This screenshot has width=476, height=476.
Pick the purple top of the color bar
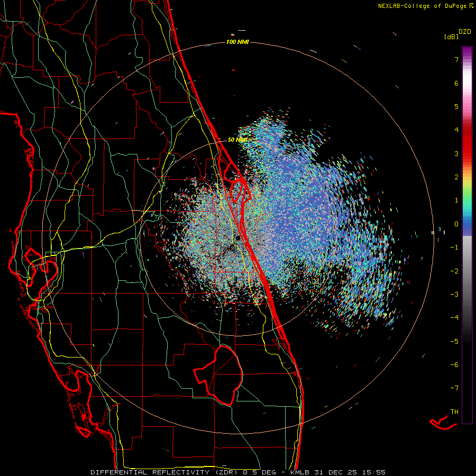[x=467, y=52]
